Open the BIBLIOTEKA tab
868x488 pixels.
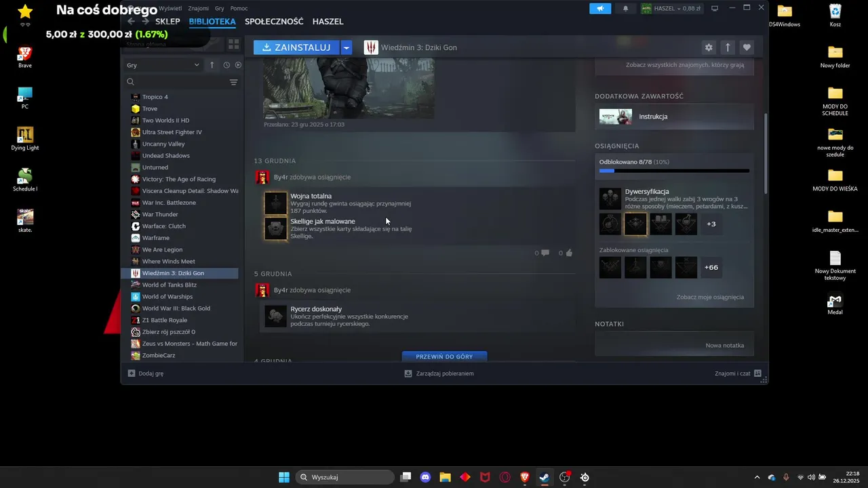point(212,22)
